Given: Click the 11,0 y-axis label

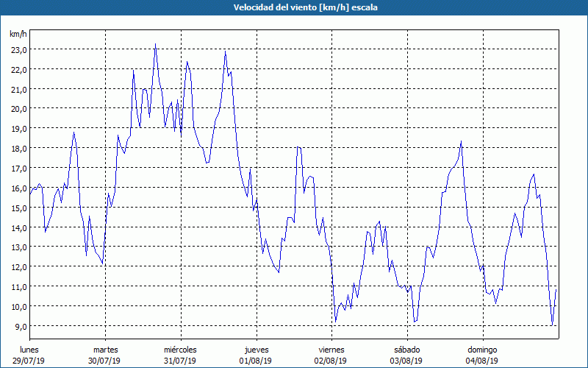Looking at the screenshot, I should tap(18, 287).
